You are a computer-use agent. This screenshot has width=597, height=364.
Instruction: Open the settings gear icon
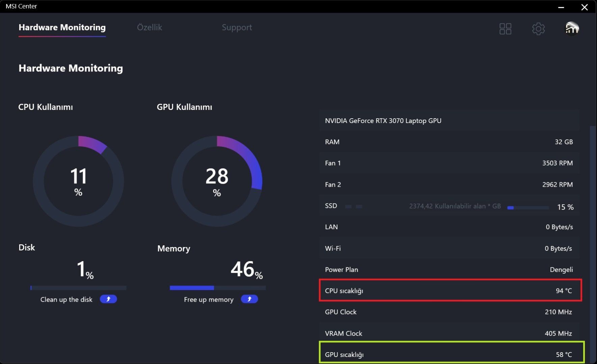point(538,29)
